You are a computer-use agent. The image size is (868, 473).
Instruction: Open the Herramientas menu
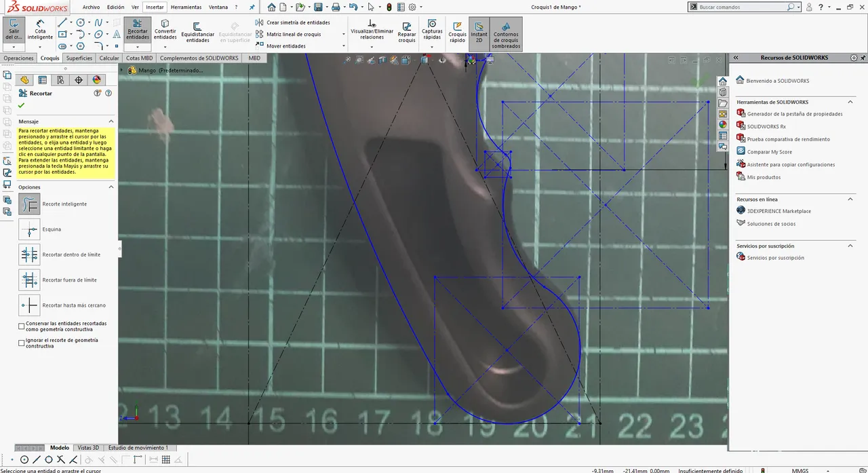pos(186,7)
